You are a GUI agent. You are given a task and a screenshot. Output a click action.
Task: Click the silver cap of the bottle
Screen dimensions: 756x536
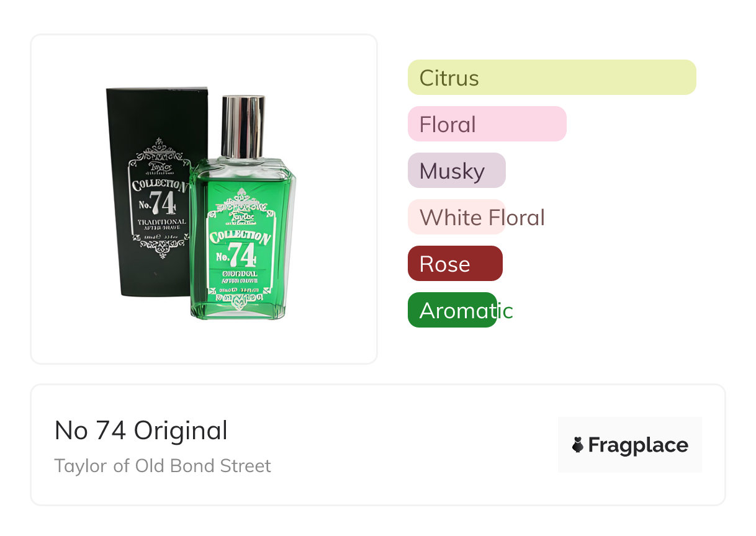tap(243, 126)
